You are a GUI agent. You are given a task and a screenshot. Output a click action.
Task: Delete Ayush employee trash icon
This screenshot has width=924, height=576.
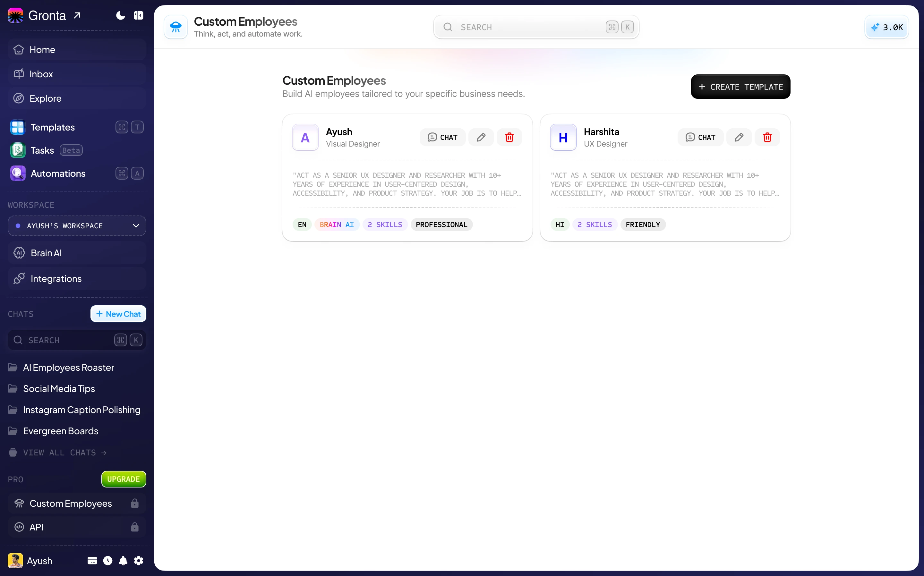509,137
